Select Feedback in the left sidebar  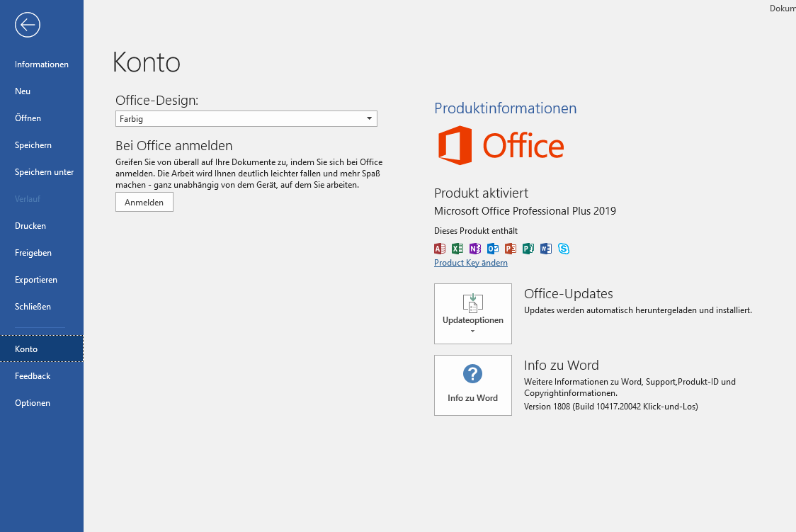point(33,376)
